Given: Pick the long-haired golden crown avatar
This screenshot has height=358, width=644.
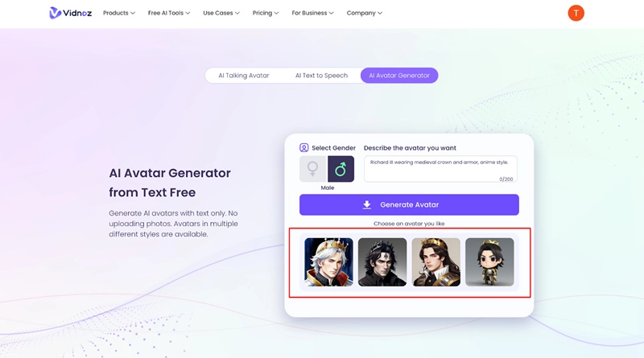Looking at the screenshot, I should click(x=436, y=262).
